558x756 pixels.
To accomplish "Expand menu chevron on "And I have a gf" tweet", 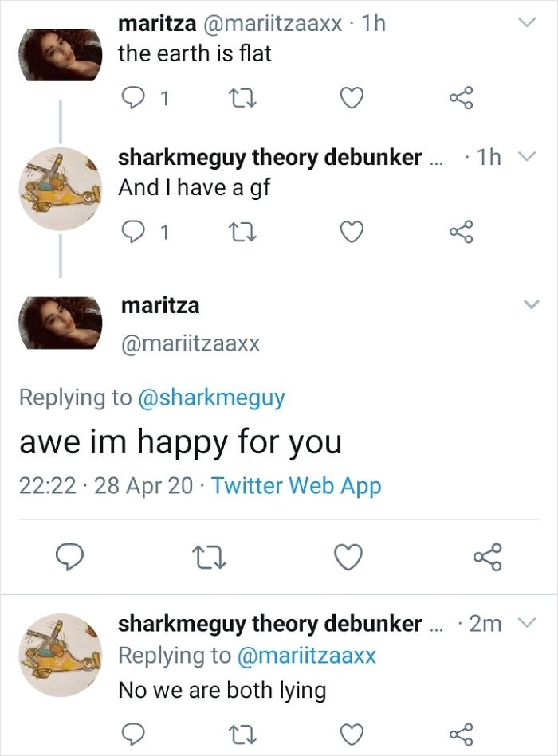I will [525, 158].
